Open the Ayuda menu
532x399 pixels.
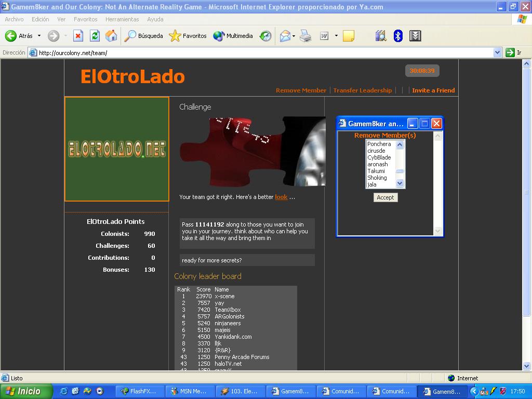155,19
